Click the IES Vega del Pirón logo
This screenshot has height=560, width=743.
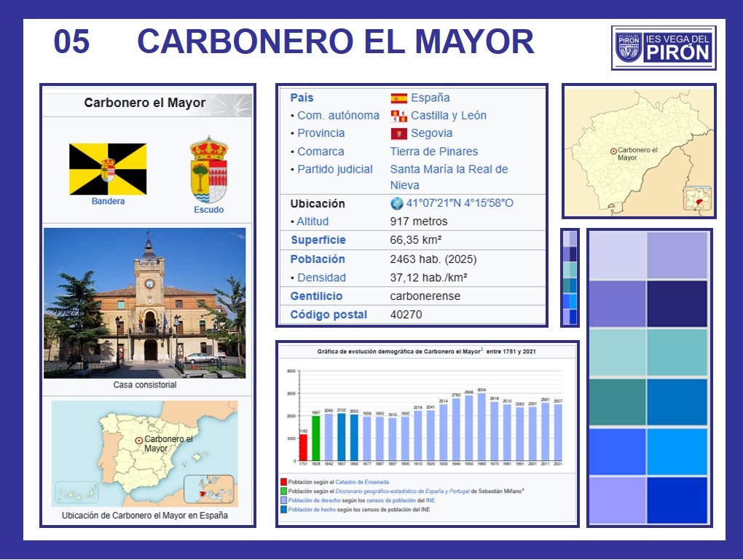663,47
